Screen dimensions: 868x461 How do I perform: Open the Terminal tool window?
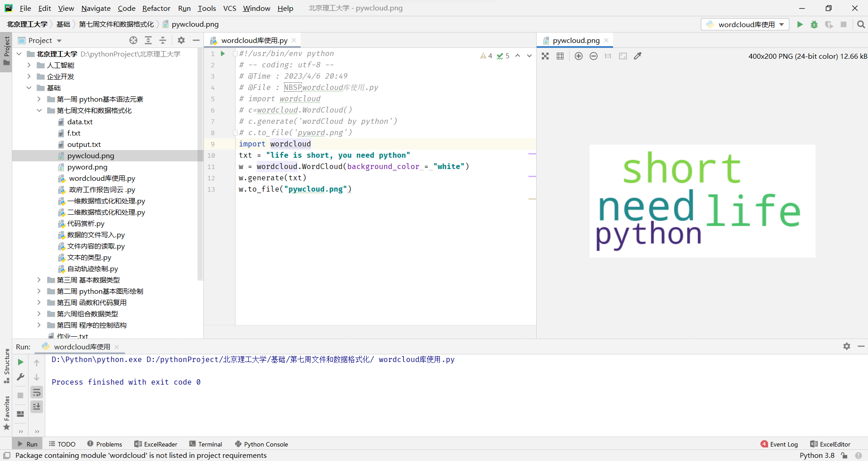tap(206, 444)
